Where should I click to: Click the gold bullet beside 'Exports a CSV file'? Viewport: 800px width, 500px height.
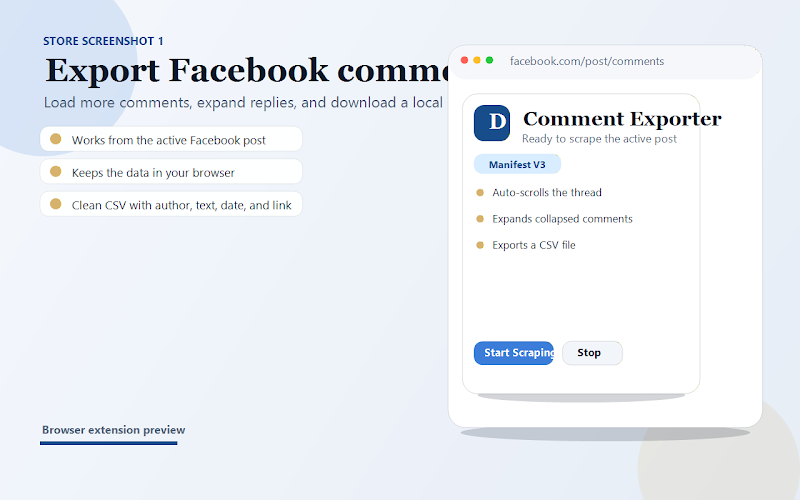tap(480, 245)
